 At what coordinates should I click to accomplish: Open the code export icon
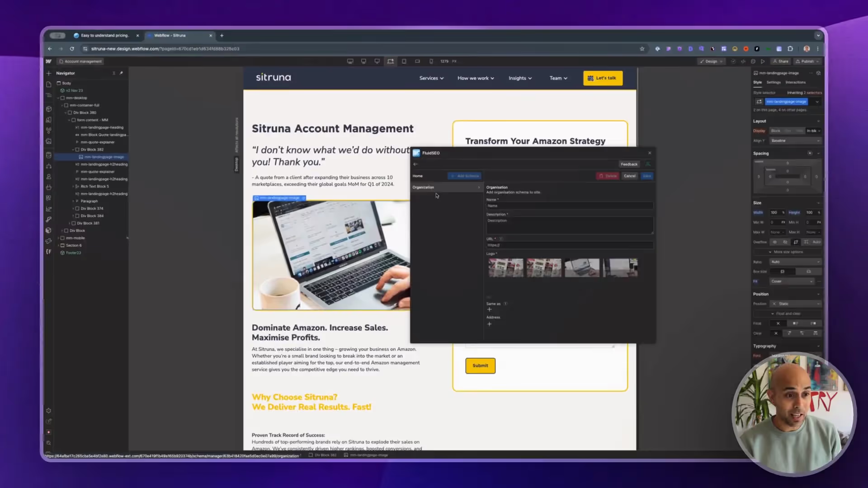tap(743, 61)
